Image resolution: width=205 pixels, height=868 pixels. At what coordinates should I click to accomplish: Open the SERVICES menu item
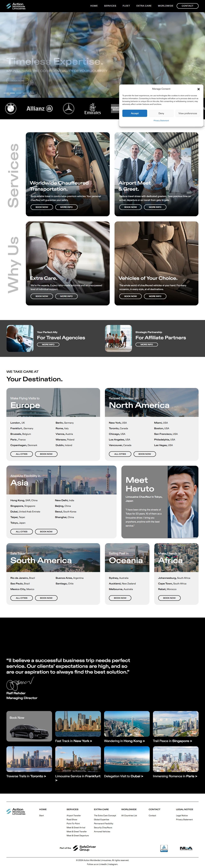tap(110, 6)
